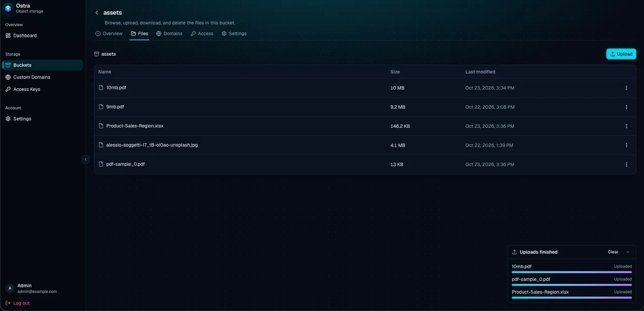Select Product-Sales-Region.xlsx in file table
The height and width of the screenshot is (311, 644).
pyautogui.click(x=135, y=126)
